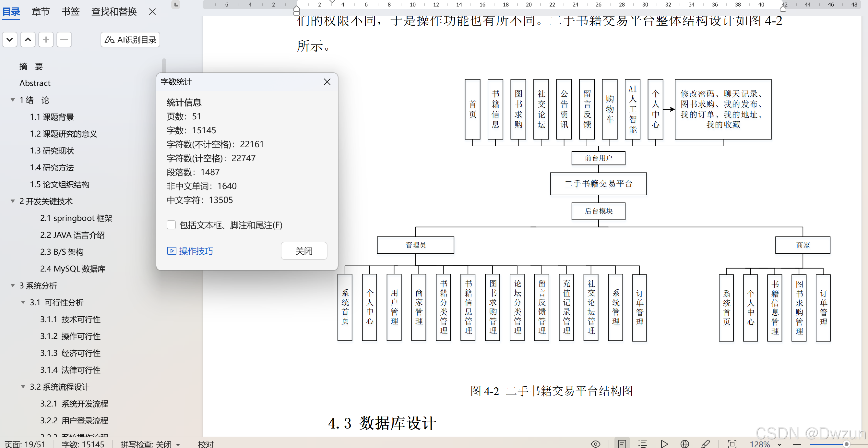Jump to 2.4 MySQL 数据库 heading

[x=72, y=269]
